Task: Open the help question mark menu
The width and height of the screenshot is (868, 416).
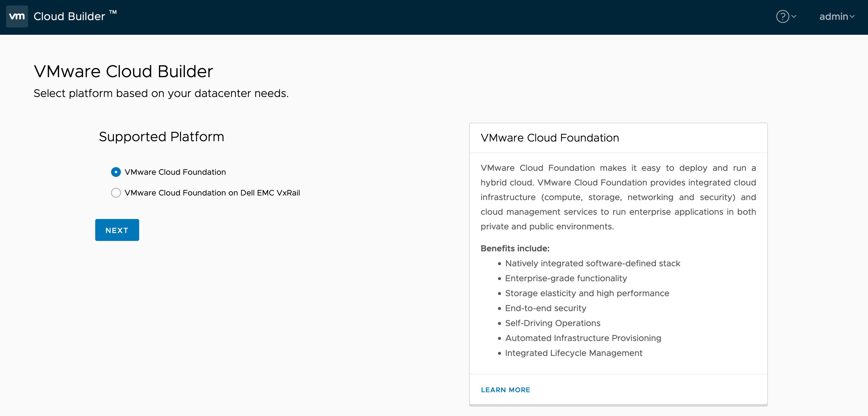Action: coord(786,16)
